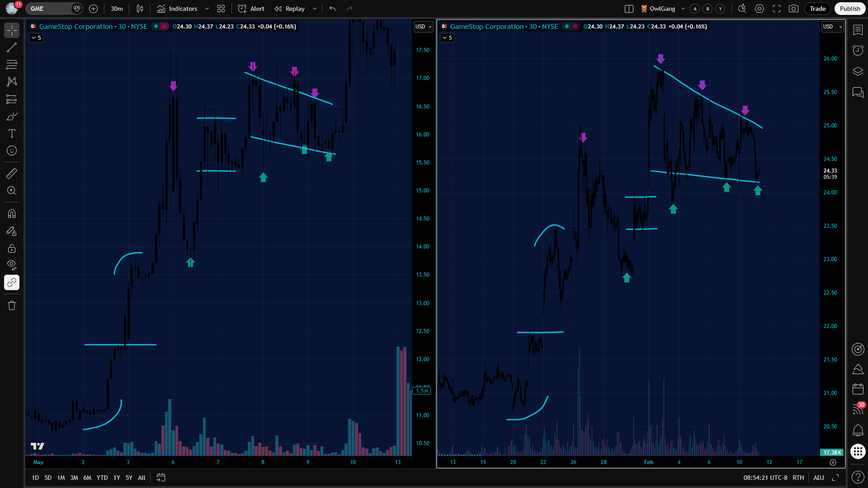Activate the ruler measure tool
Viewport: 868px width, 488px height.
click(12, 174)
